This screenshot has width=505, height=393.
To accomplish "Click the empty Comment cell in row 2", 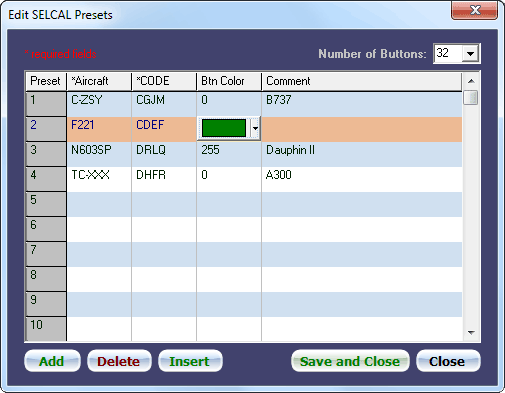I will [362, 129].
